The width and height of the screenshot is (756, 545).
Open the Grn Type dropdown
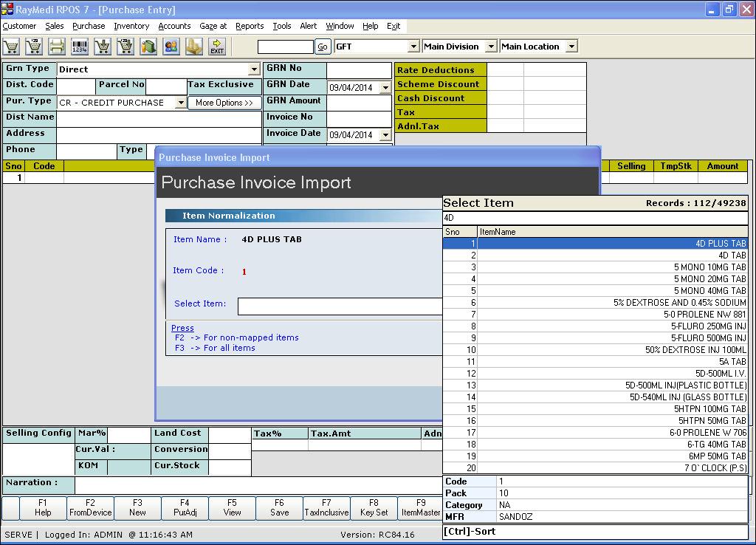[x=254, y=69]
